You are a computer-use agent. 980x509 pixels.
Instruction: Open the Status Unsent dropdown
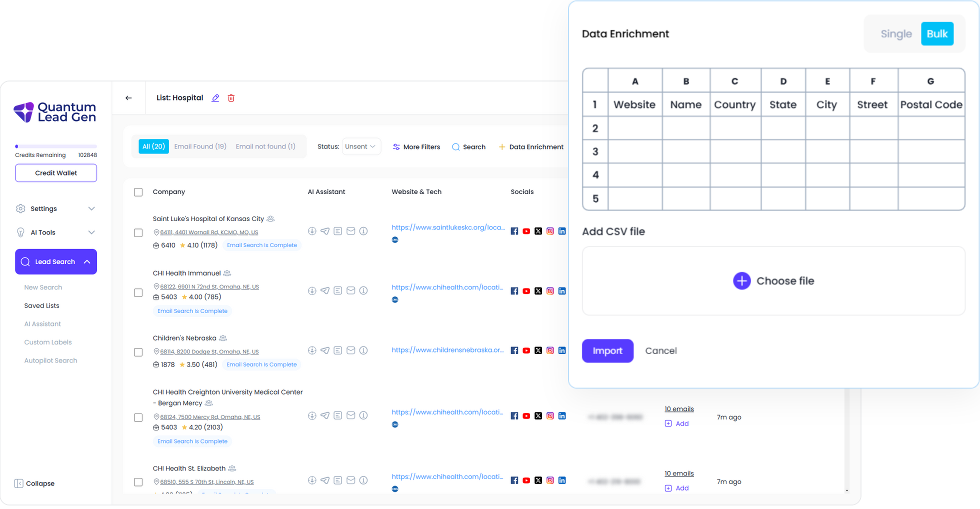point(361,146)
